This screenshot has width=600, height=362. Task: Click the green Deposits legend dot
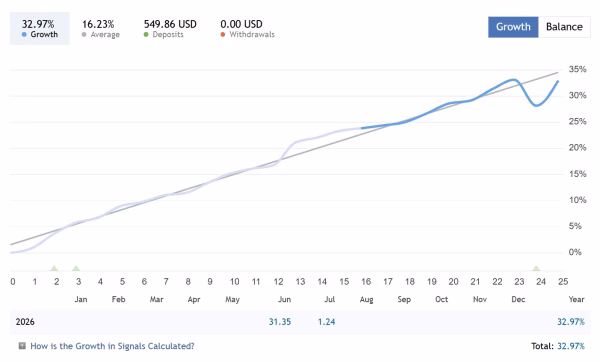(146, 34)
